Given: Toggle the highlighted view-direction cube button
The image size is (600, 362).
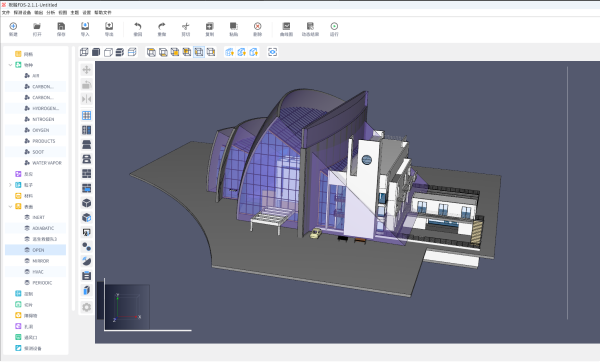Looking at the screenshot, I should (199, 52).
